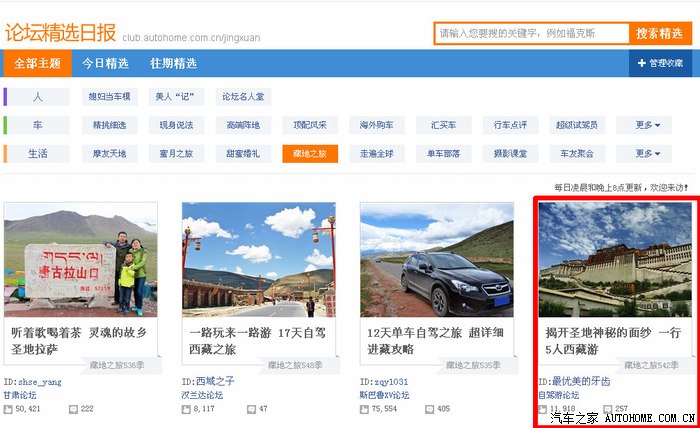Select the 海外购车 category filter
The width and height of the screenshot is (700, 428).
376,125
